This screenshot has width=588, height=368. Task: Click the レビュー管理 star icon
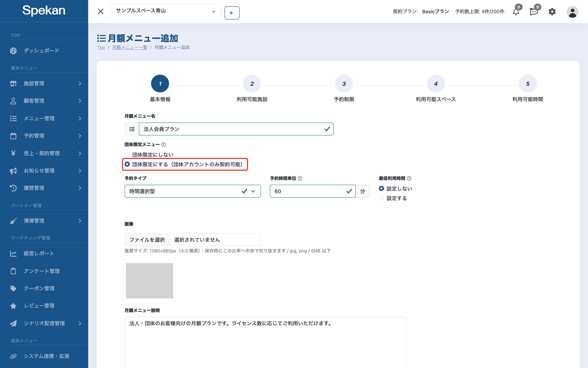(x=13, y=306)
